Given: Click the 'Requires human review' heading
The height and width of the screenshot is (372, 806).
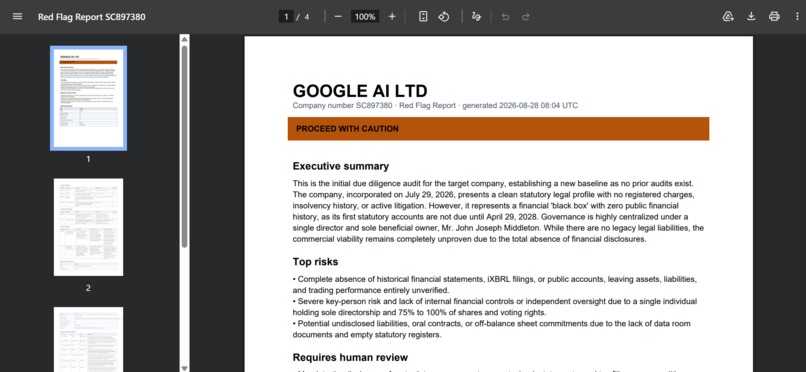Looking at the screenshot, I should [x=350, y=357].
